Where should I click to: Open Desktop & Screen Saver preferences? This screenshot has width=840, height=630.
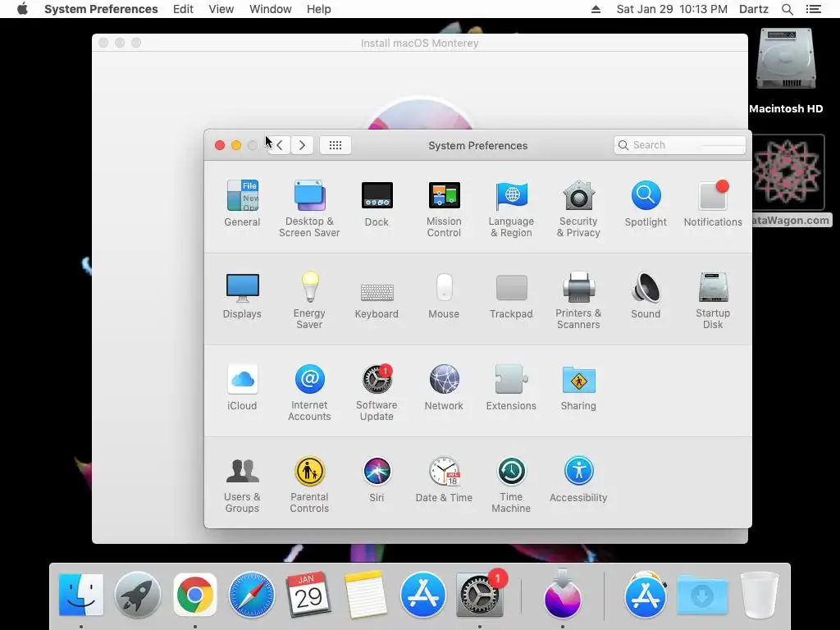(x=309, y=209)
